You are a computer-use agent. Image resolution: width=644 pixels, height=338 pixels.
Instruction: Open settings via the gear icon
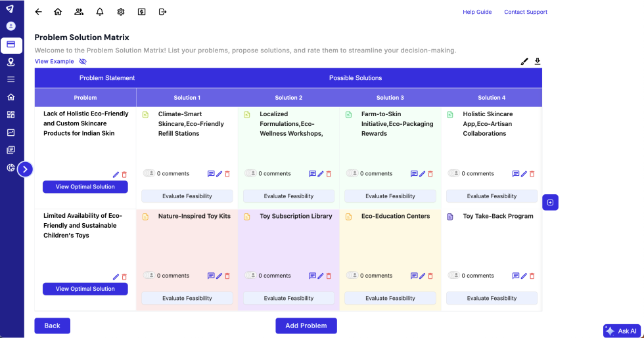coord(121,12)
